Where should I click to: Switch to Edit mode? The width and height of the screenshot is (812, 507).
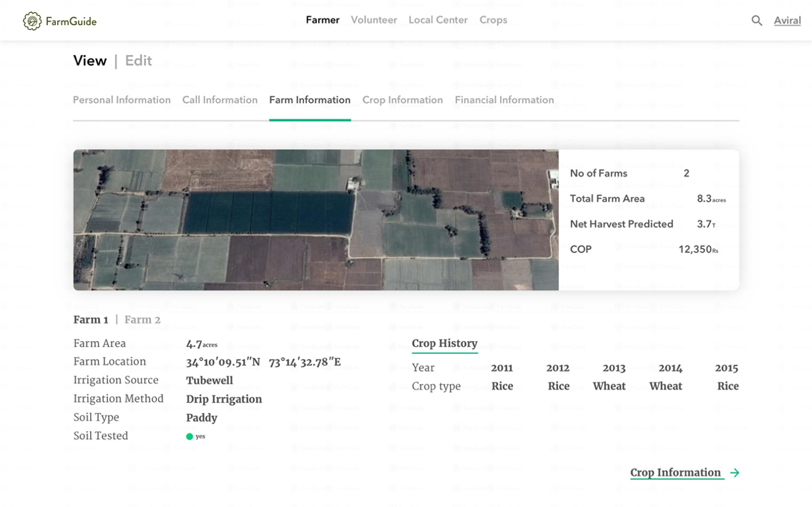(138, 61)
